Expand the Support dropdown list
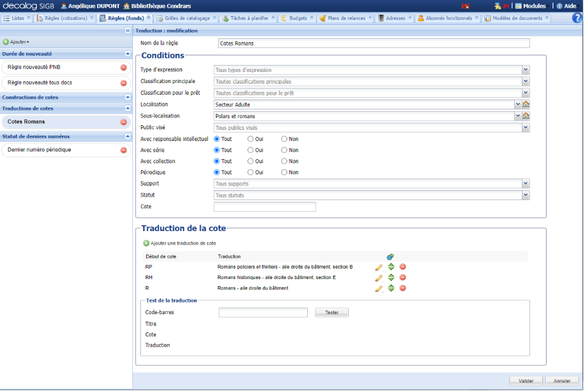This screenshot has width=585, height=392. coord(525,184)
